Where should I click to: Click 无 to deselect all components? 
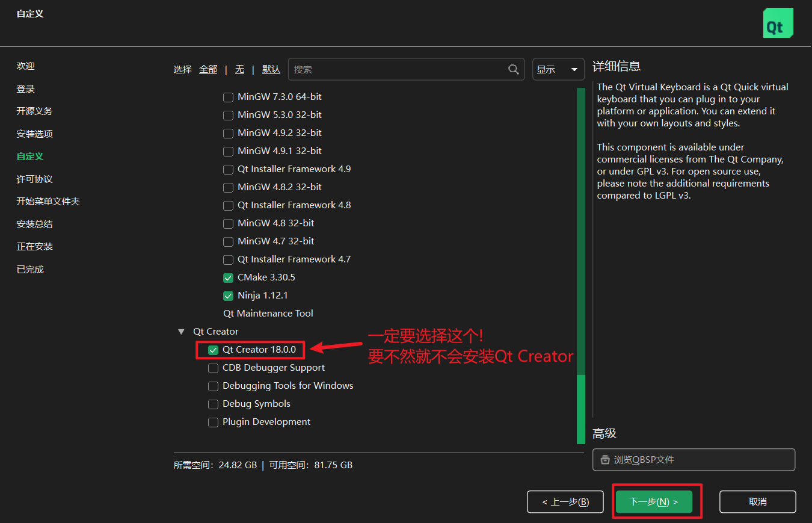point(239,69)
